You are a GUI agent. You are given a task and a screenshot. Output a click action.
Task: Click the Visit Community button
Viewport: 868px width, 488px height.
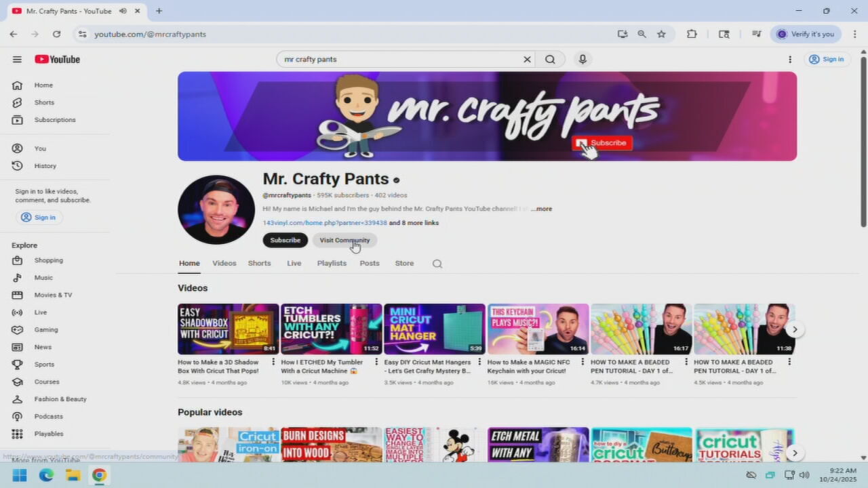click(344, 241)
